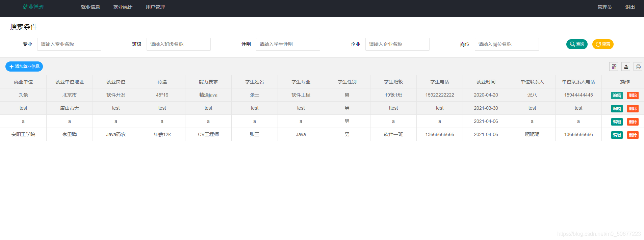Click the 学生性别 column header
The image size is (644, 240).
click(347, 82)
